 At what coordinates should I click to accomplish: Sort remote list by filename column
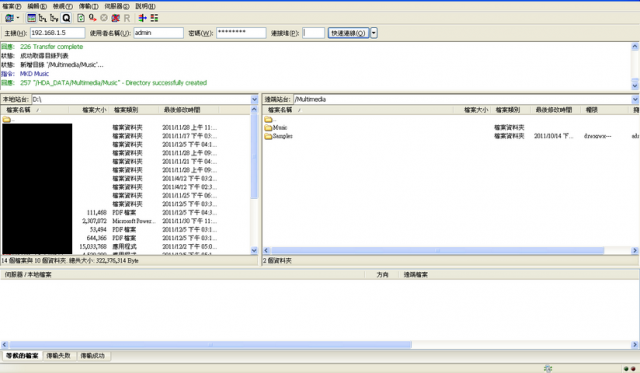pos(358,110)
